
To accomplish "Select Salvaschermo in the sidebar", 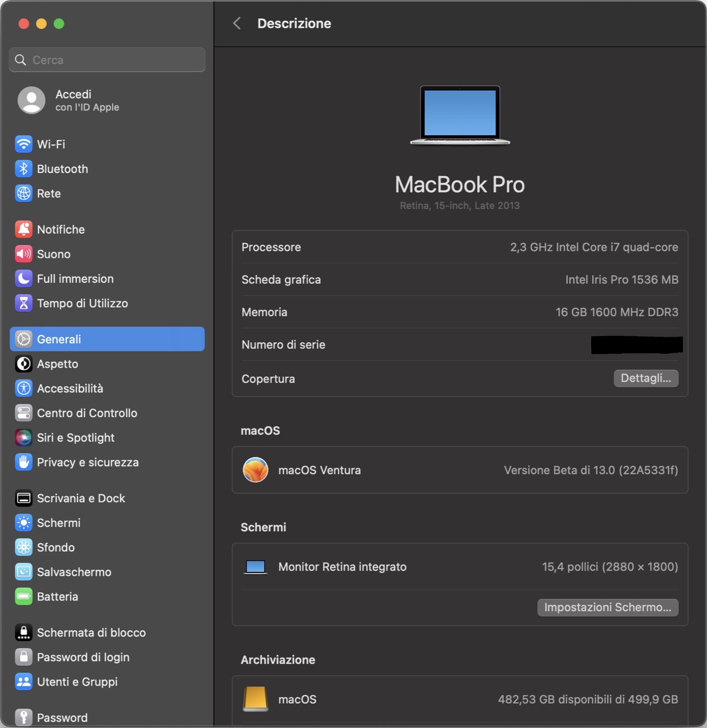I will [x=107, y=572].
